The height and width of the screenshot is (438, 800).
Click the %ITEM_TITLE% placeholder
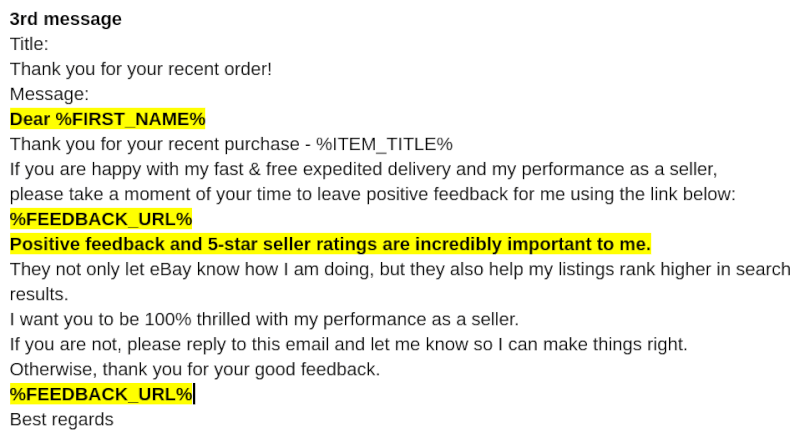(384, 144)
